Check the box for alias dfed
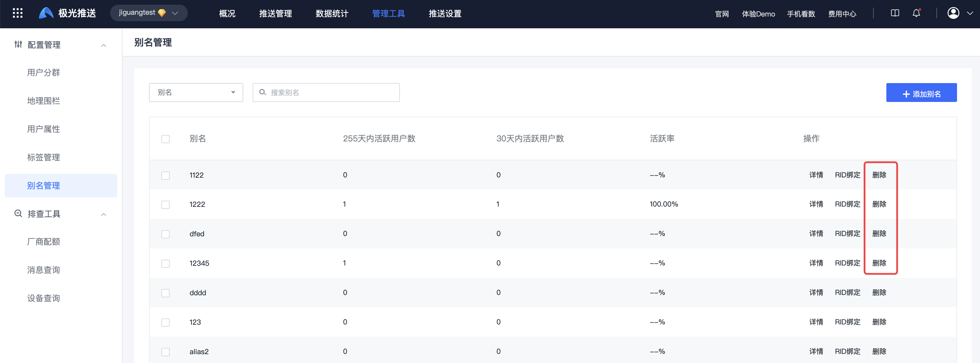This screenshot has height=363, width=980. (165, 234)
